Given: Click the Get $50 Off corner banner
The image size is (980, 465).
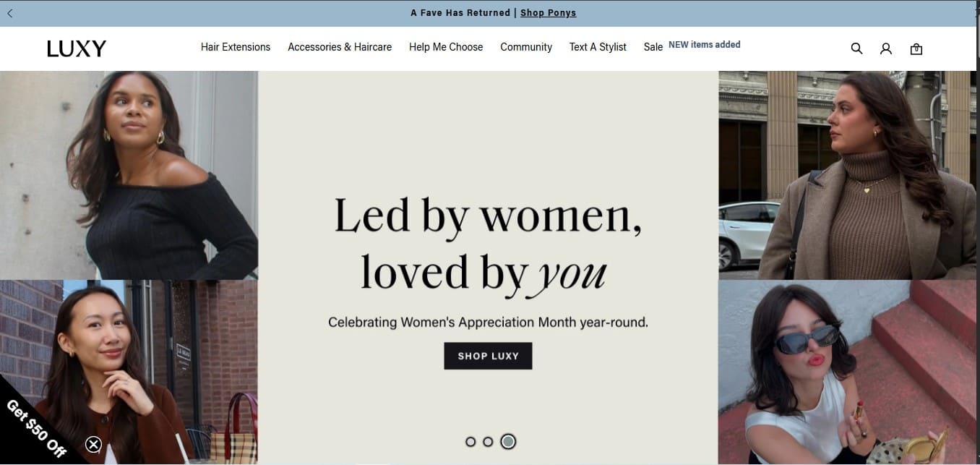Looking at the screenshot, I should click(x=36, y=427).
